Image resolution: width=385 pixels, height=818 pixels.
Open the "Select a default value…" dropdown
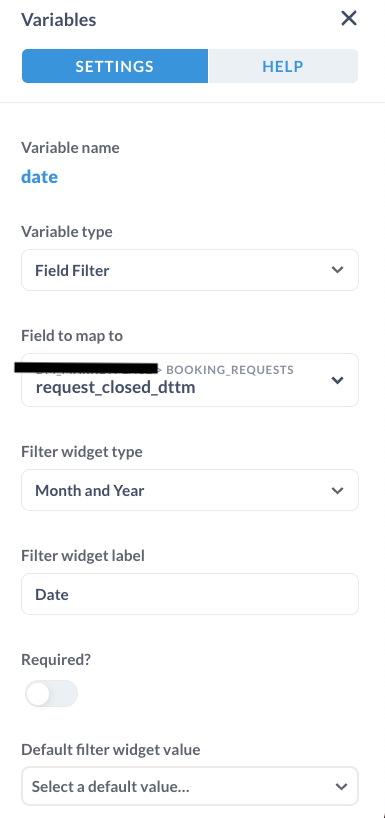click(190, 786)
